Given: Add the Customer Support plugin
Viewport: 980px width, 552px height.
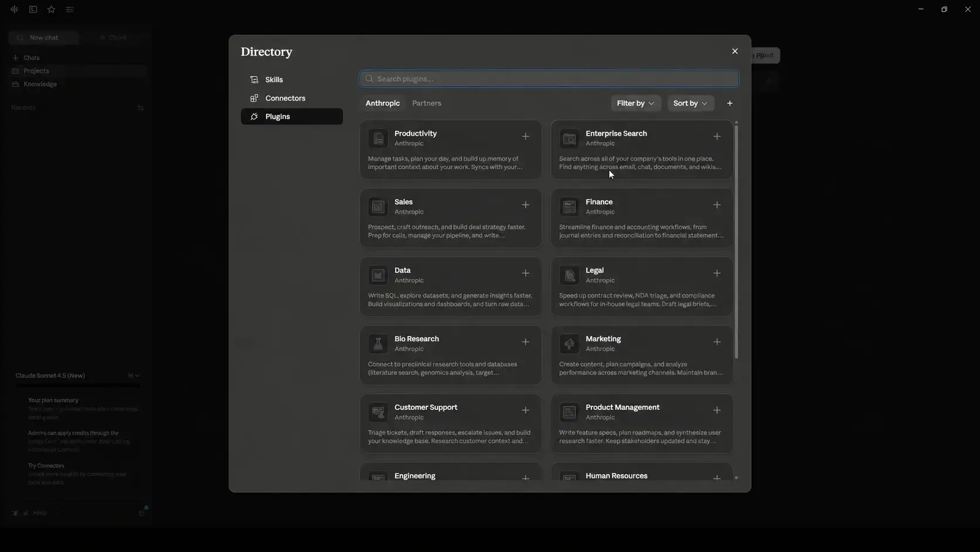Looking at the screenshot, I should (525, 411).
